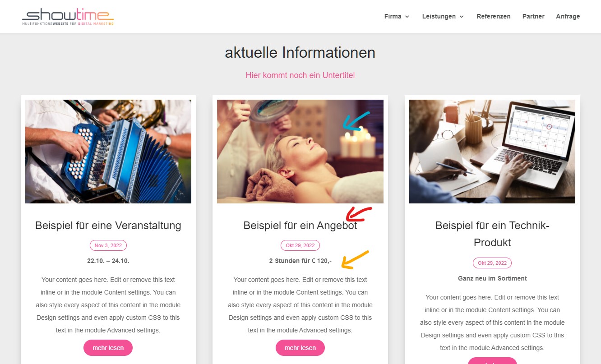Click 'mehr lesen' under Veranstaltung card
Image resolution: width=601 pixels, height=364 pixels.
(108, 348)
